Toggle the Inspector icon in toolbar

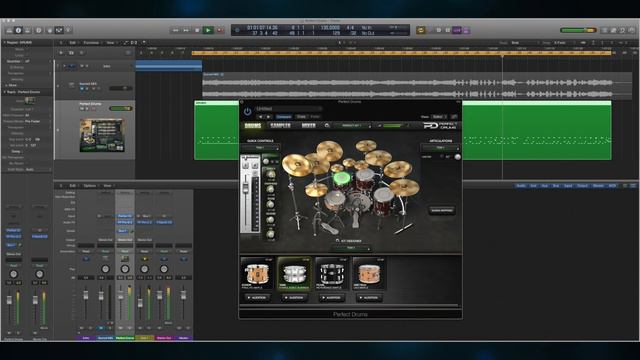click(x=18, y=30)
